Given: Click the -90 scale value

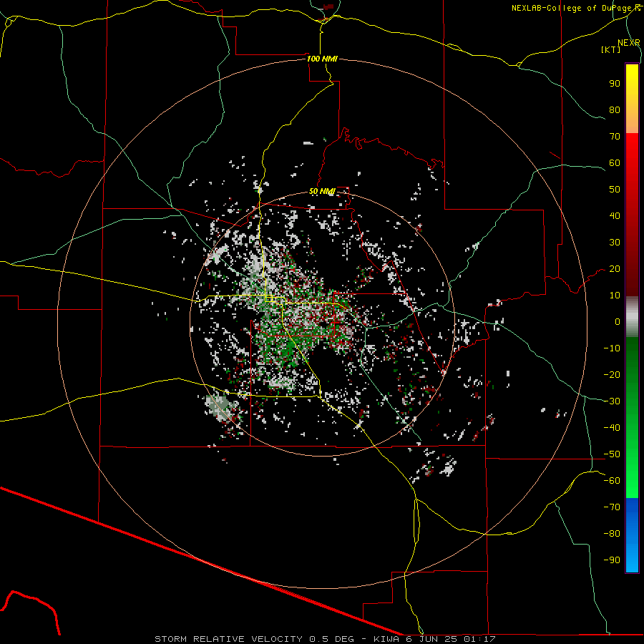Looking at the screenshot, I should 612,560.
